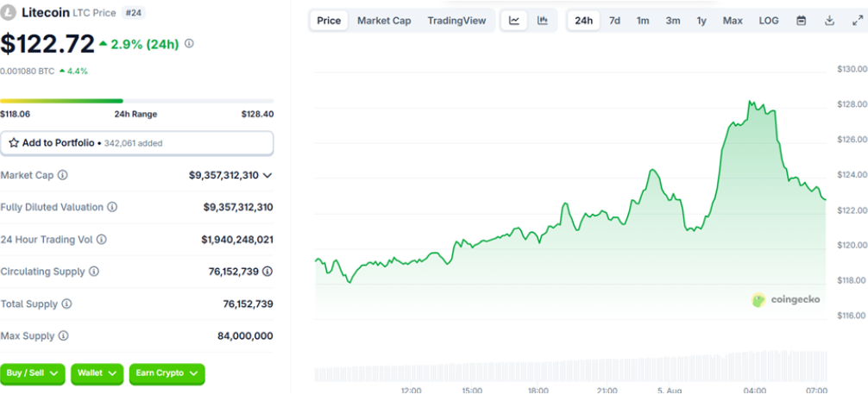Show Market Cap info tooltip icon
The width and height of the screenshot is (868, 401).
[62, 175]
